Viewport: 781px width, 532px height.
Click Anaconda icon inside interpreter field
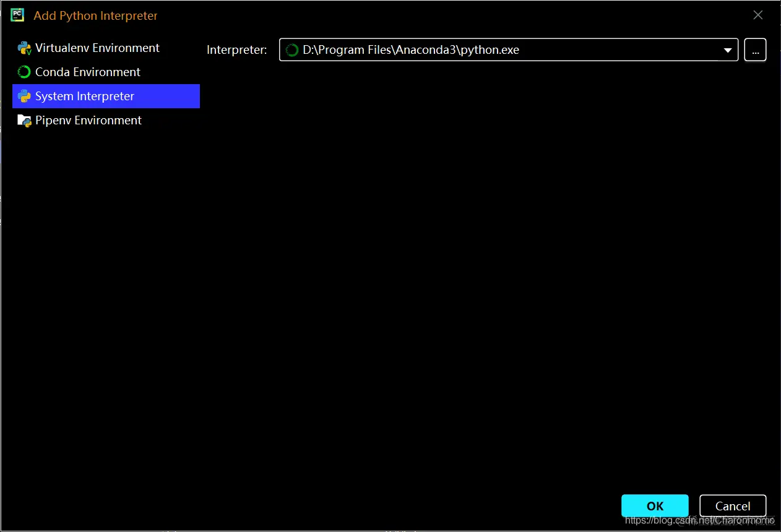coord(292,50)
